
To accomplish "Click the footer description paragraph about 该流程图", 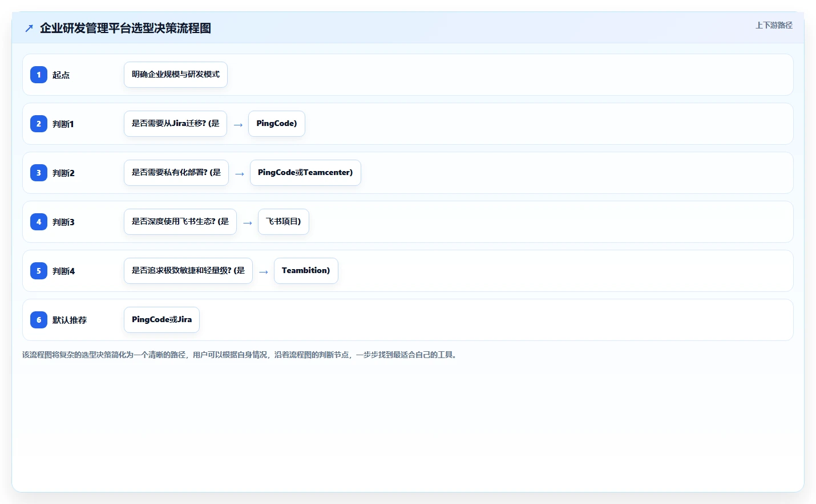I will click(240, 355).
